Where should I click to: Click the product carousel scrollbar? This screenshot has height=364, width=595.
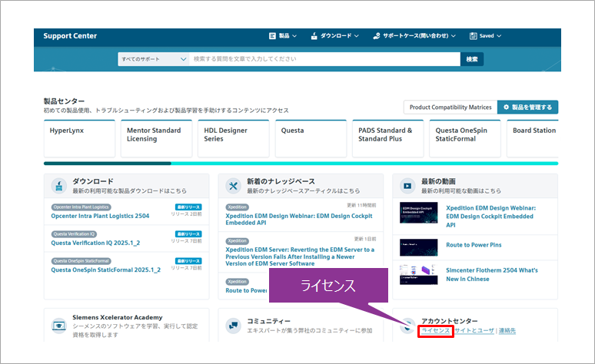coord(301,164)
